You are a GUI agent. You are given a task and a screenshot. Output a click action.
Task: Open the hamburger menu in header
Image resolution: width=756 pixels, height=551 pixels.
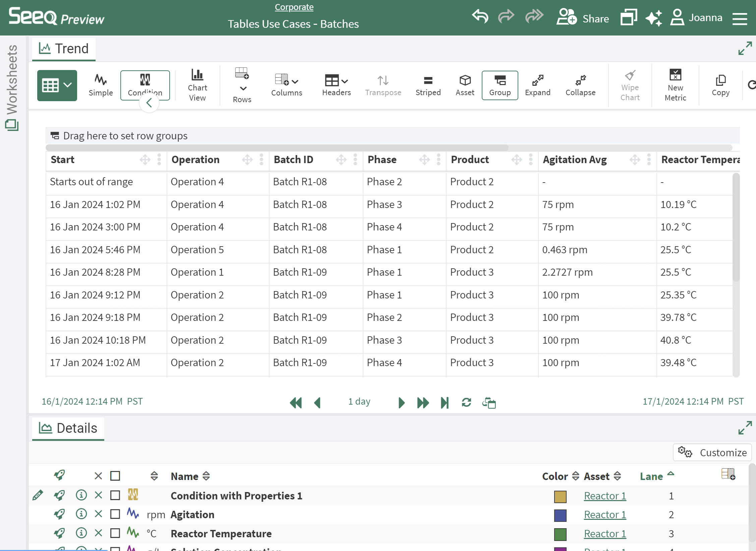point(740,19)
